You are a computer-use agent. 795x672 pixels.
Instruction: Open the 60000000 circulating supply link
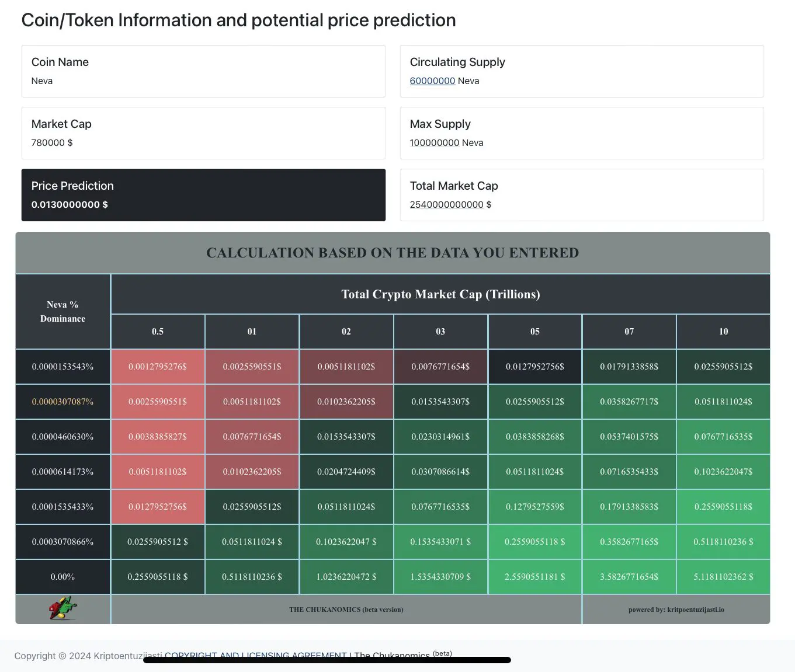point(432,81)
